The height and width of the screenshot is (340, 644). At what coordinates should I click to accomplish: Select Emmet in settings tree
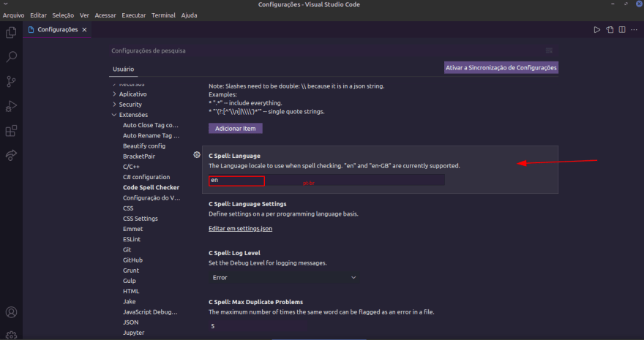[132, 229]
